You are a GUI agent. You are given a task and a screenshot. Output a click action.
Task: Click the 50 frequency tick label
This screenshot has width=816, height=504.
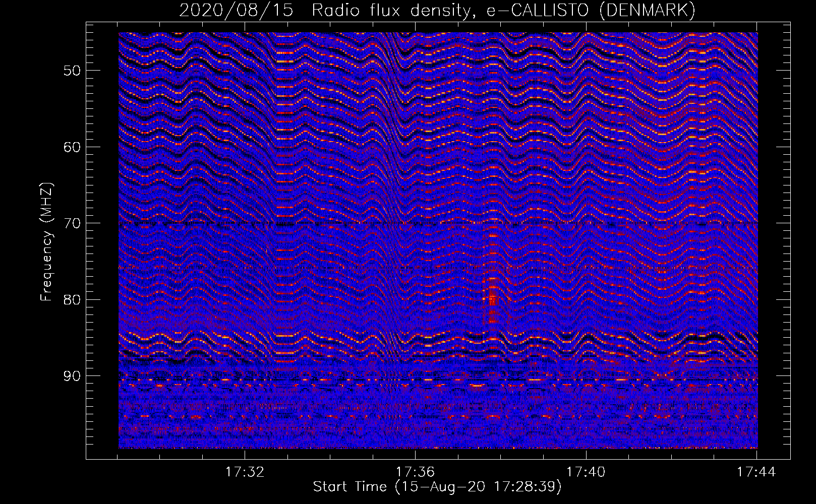pos(72,71)
